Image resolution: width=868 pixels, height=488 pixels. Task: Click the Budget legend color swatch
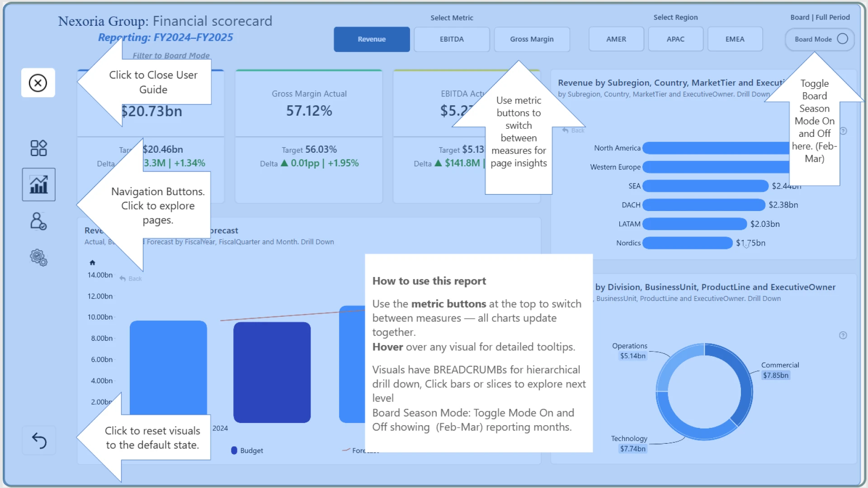[234, 450]
